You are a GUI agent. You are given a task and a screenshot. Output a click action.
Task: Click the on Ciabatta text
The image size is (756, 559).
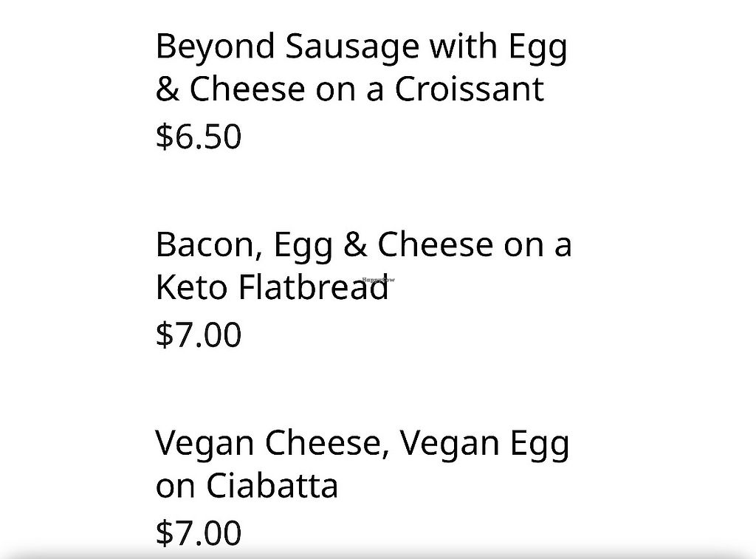tap(247, 486)
